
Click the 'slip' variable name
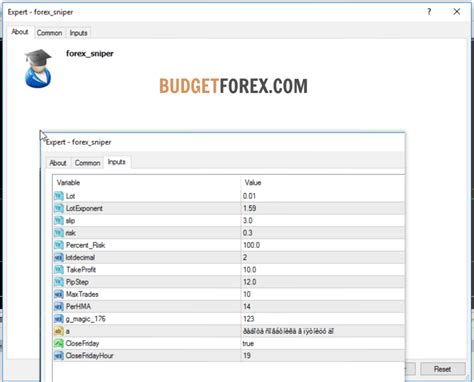tap(70, 221)
